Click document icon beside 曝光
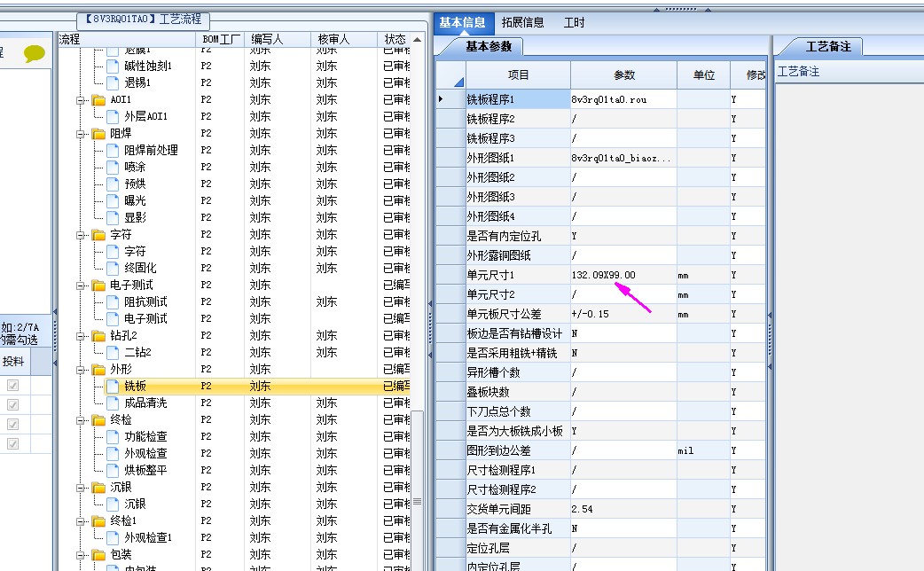This screenshot has width=924, height=571. (113, 201)
